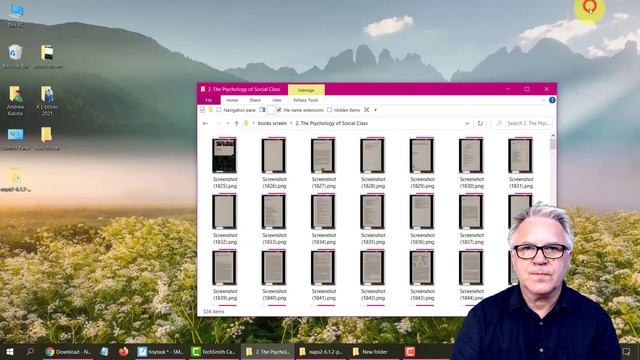The image size is (640, 360).
Task: Select Screenshot (1841).png thumbnail
Action: (323, 267)
